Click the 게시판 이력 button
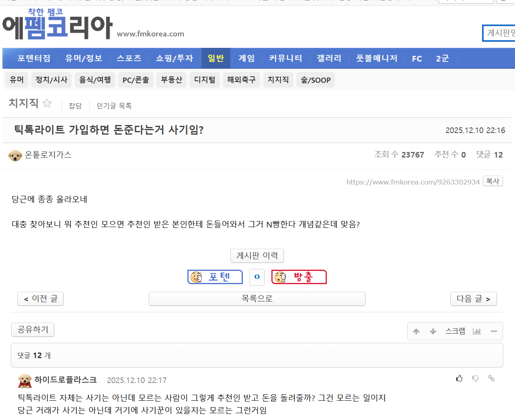Viewport: 515px width, 420px height. (x=257, y=256)
